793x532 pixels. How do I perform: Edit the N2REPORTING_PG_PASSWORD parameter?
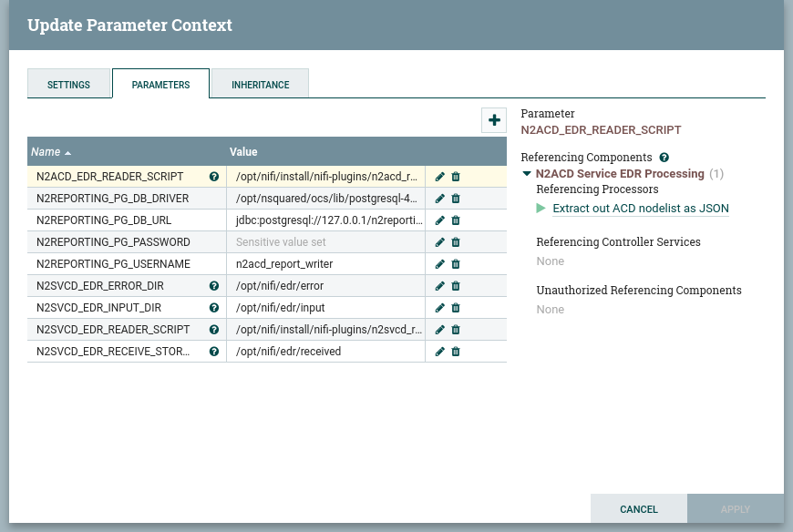(439, 241)
